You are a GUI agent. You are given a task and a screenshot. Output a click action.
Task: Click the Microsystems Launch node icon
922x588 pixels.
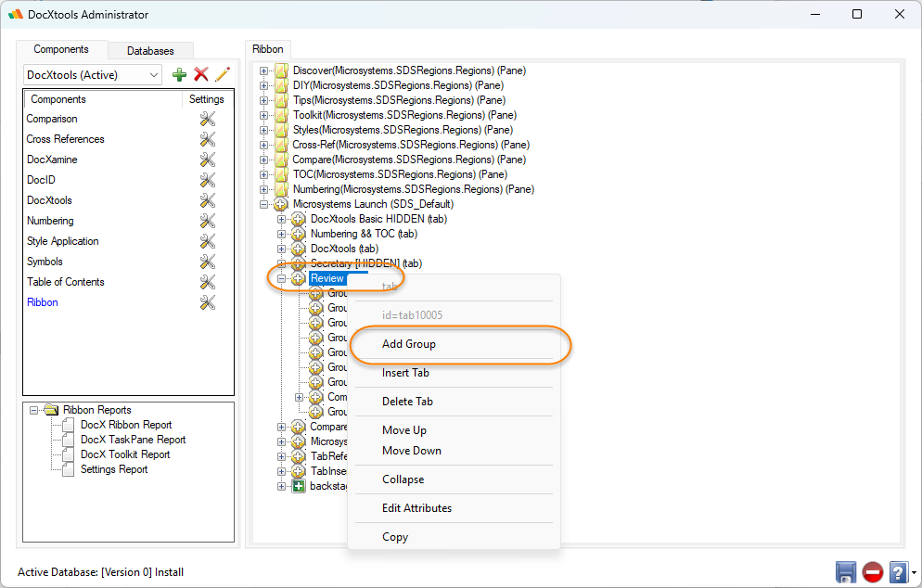(x=281, y=204)
